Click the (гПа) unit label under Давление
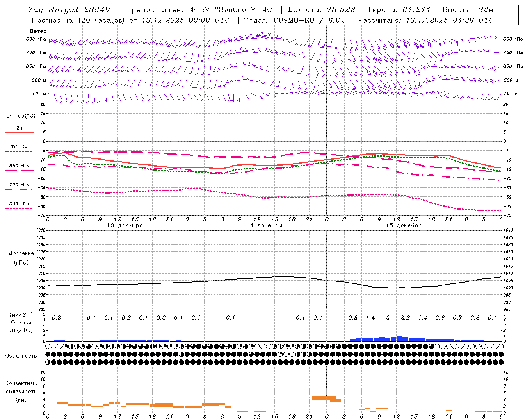This screenshot has height=420, width=525. point(21,262)
